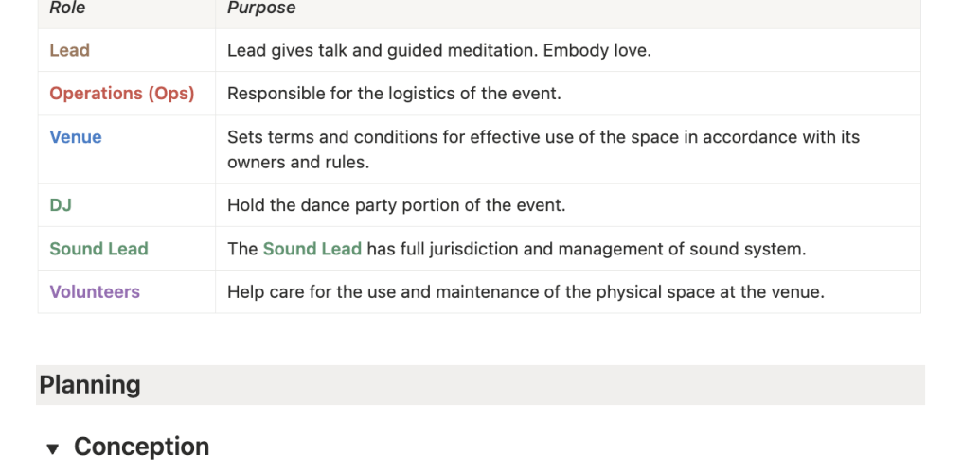Select the green DJ role label
This screenshot has width=980, height=473.
pos(61,205)
